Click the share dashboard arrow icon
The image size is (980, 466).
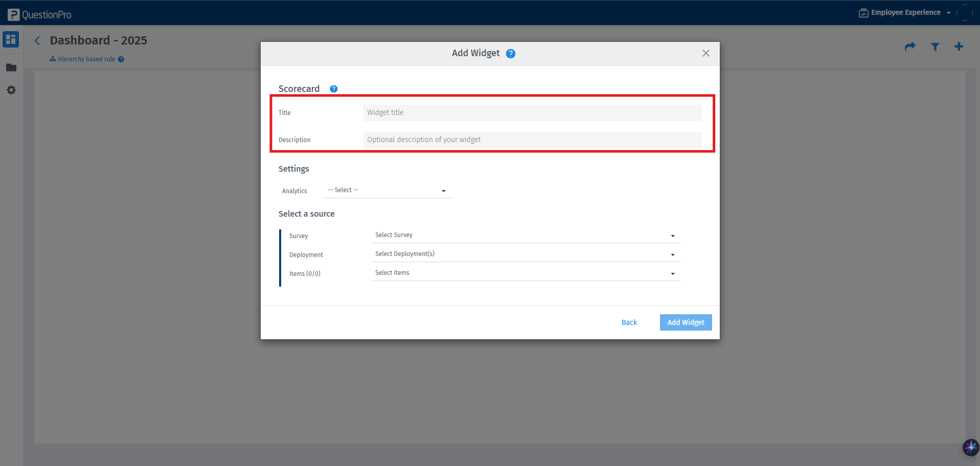coord(910,46)
